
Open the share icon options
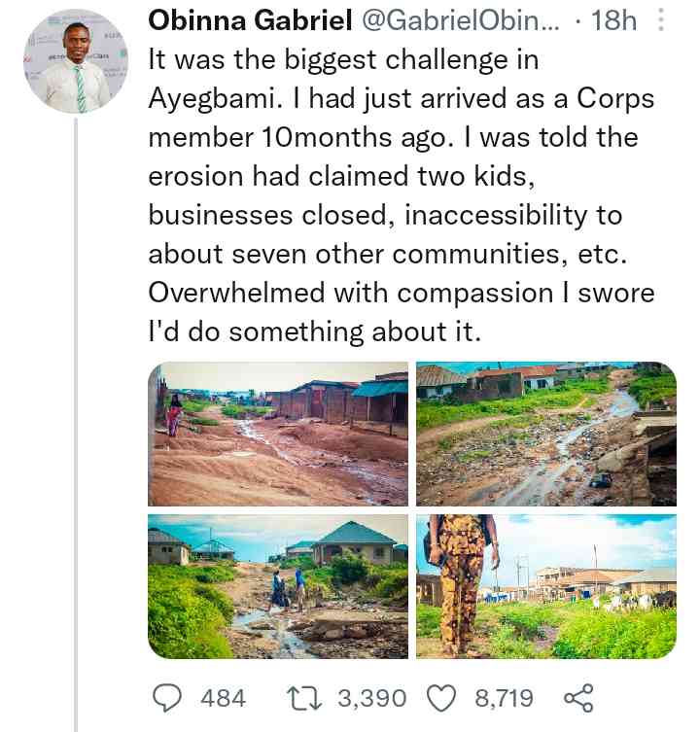point(577,697)
